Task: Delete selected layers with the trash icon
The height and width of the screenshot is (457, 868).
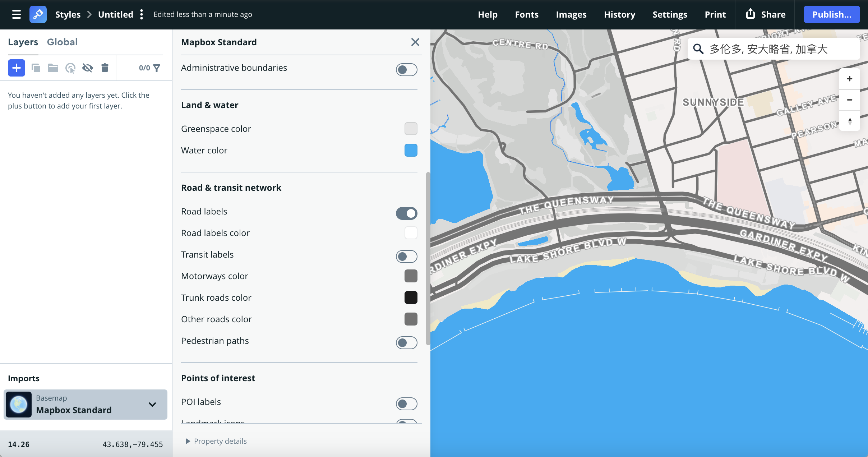Action: coord(105,68)
